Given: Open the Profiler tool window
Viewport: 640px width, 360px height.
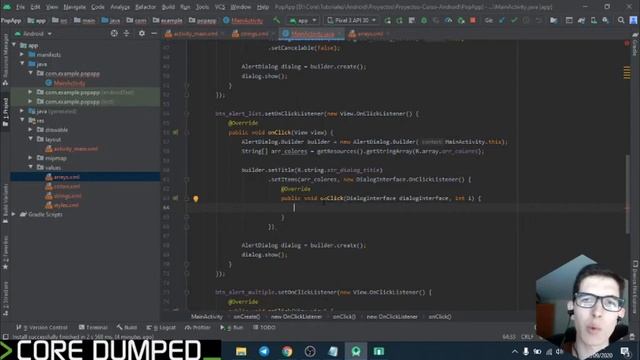Looking at the screenshot, I should [x=198, y=327].
